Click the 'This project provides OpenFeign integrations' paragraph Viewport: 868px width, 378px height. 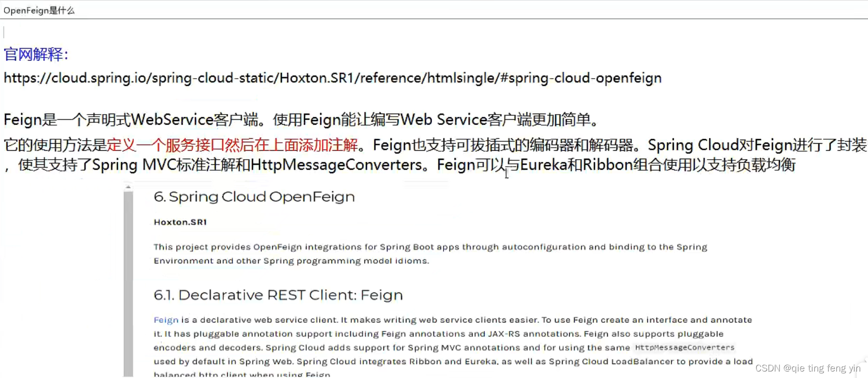pos(430,254)
